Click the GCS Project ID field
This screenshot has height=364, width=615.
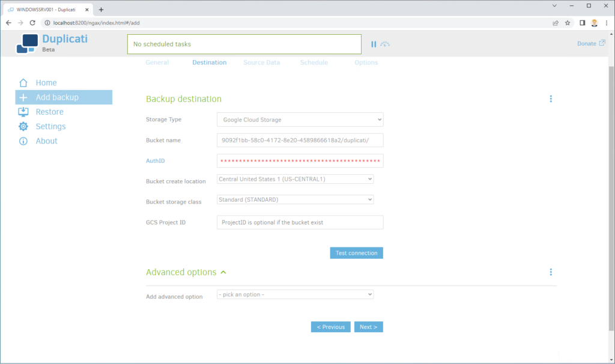click(x=300, y=222)
